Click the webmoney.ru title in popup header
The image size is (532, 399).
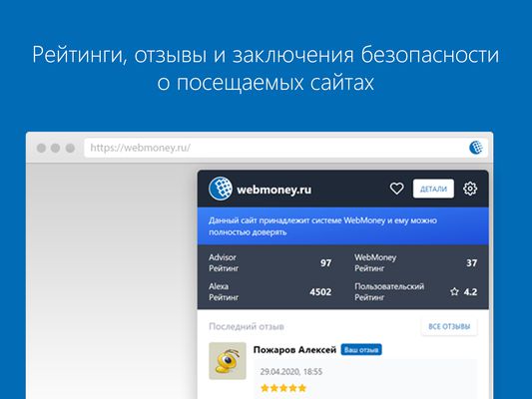coord(273,190)
